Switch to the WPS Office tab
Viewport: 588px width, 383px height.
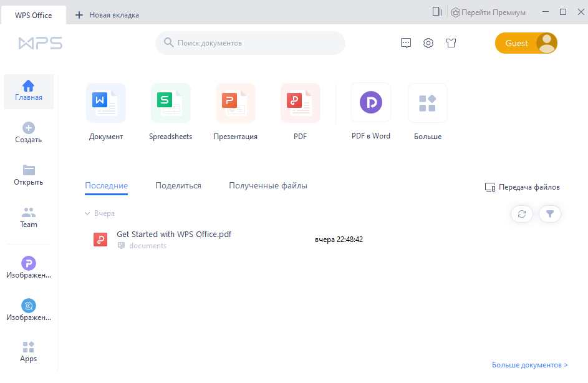coord(34,16)
